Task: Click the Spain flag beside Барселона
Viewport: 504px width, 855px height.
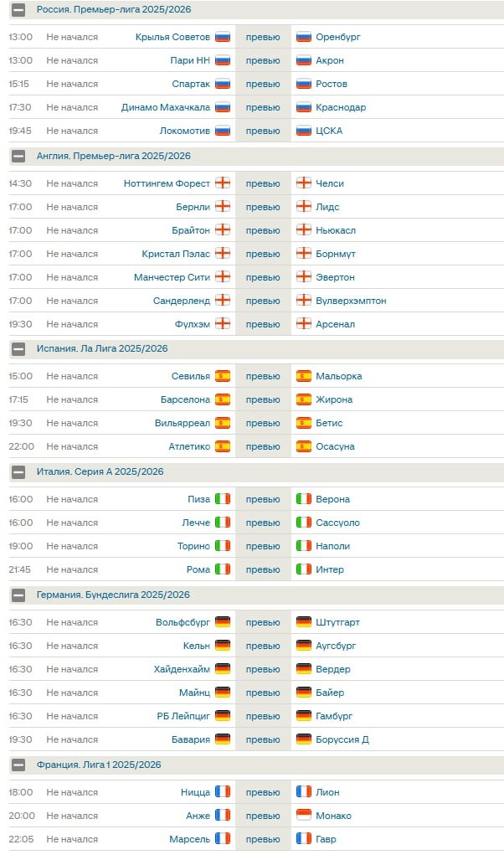Action: (x=223, y=399)
